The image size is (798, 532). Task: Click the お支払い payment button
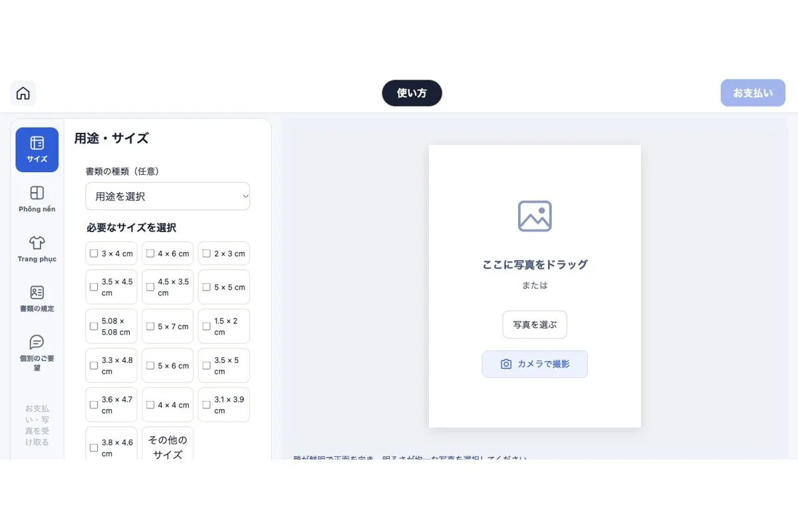[753, 93]
